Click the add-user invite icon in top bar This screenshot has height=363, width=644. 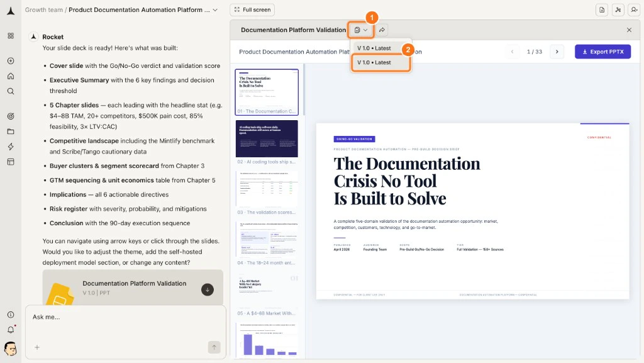click(x=635, y=10)
